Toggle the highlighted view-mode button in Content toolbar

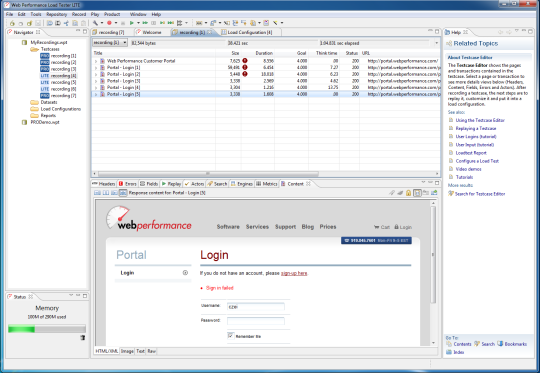(x=123, y=193)
